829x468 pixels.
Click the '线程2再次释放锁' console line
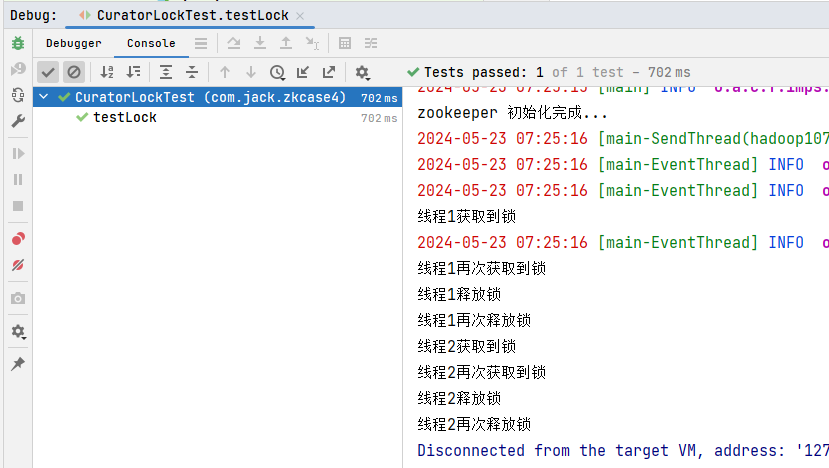tap(474, 424)
